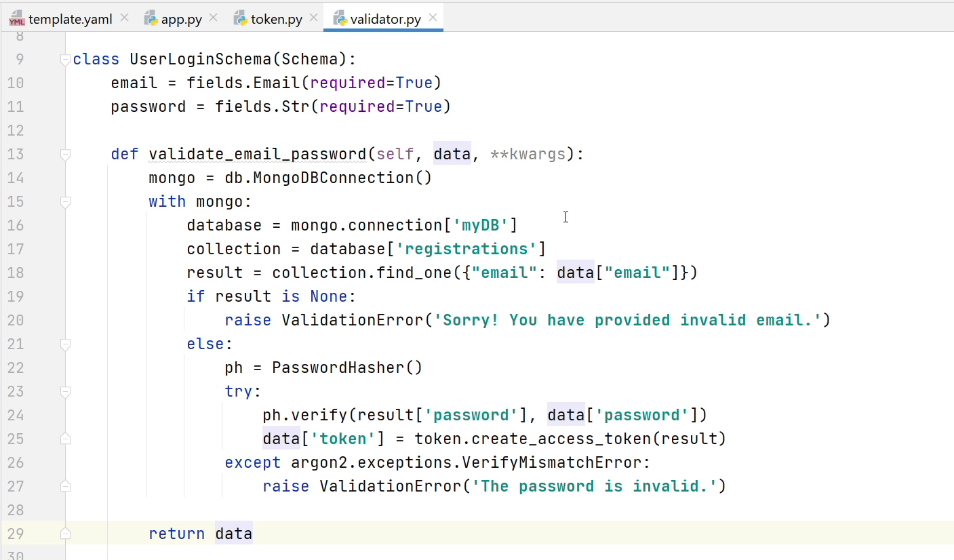Close the token.py editor tab
This screenshot has height=560, width=954.
click(313, 18)
